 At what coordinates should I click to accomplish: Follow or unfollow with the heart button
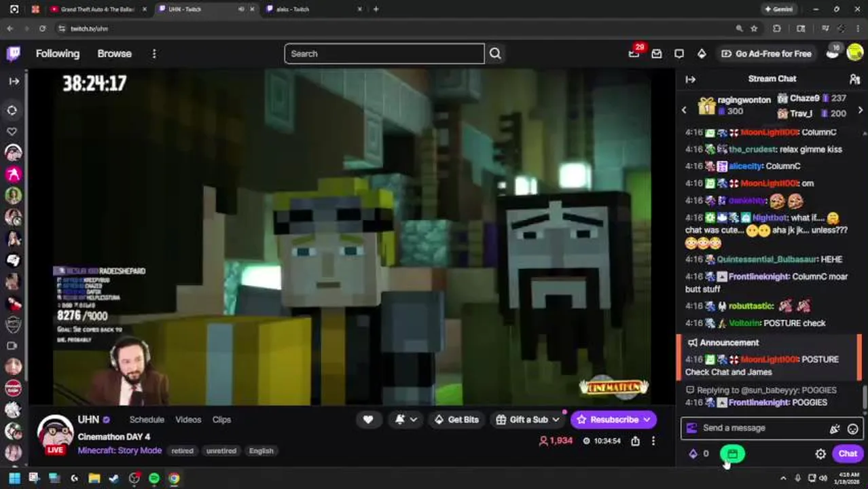(x=368, y=420)
